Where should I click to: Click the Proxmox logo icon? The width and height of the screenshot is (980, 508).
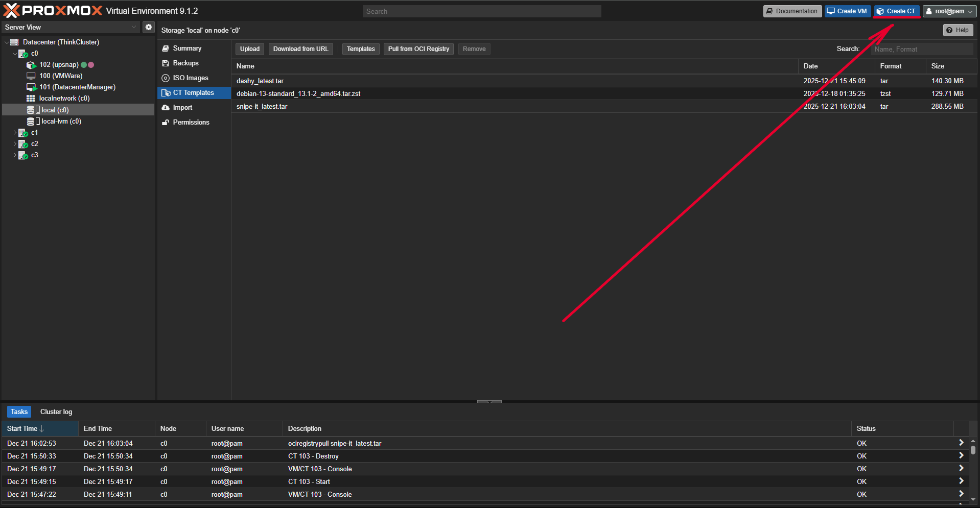point(11,11)
